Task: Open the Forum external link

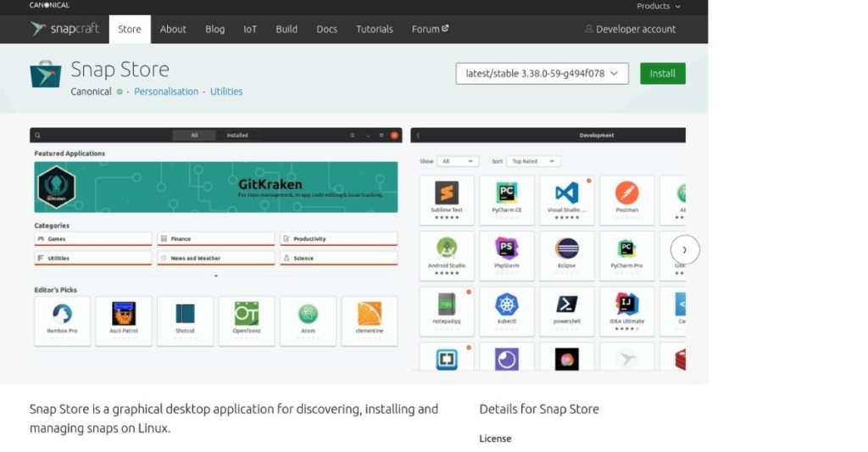Action: coord(430,30)
